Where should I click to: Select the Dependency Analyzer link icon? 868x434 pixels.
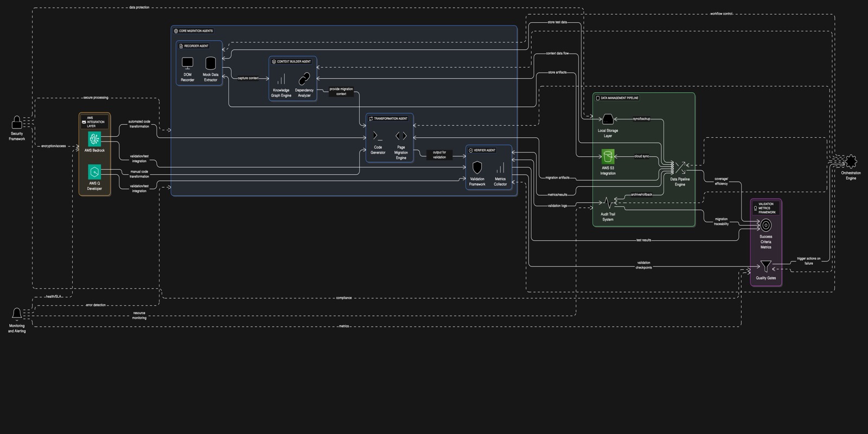304,79
